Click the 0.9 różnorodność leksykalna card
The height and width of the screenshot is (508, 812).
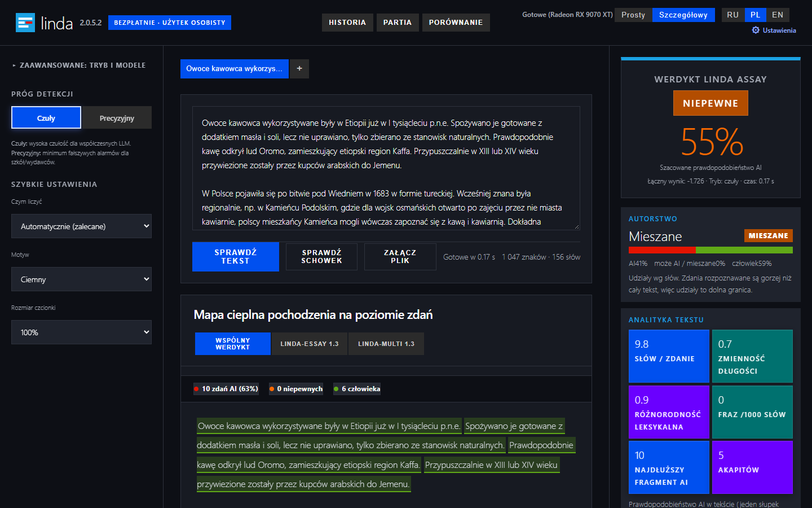[669, 412]
